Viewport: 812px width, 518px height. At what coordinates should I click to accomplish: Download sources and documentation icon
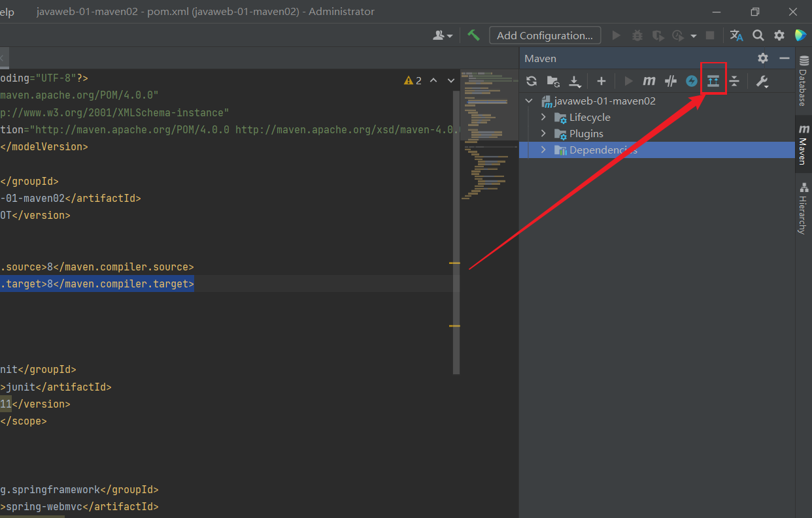575,81
